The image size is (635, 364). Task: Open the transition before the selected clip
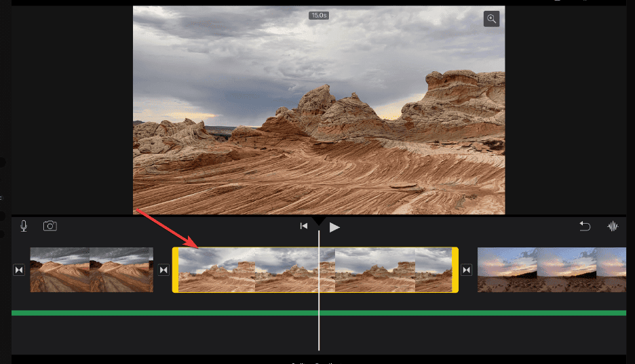click(163, 270)
